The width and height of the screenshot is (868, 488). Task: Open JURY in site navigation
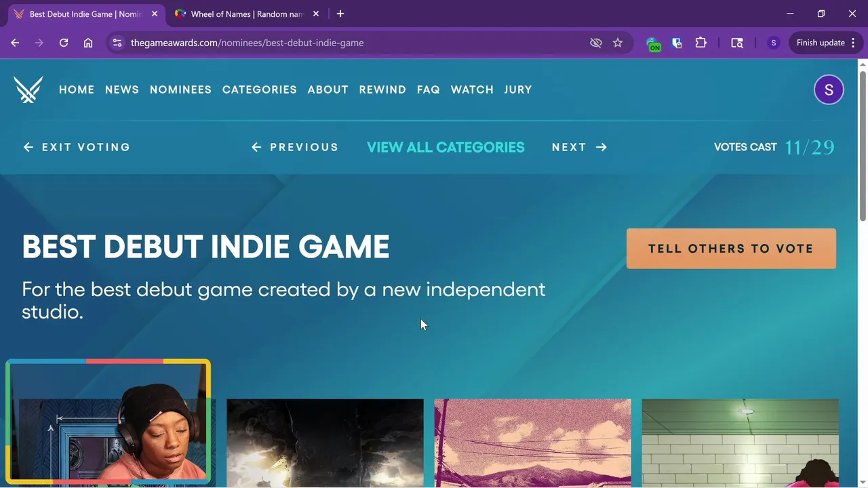point(518,89)
